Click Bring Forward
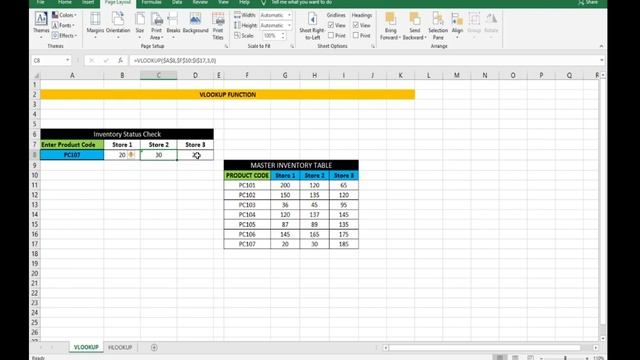 (390, 25)
